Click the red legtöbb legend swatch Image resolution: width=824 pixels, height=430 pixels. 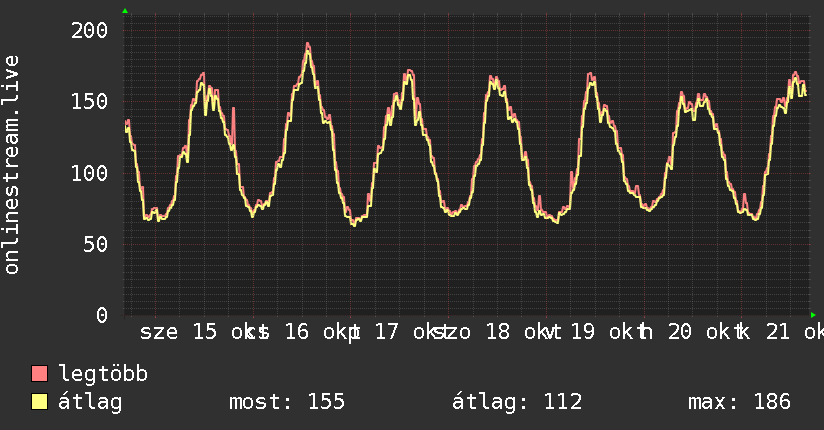40,374
